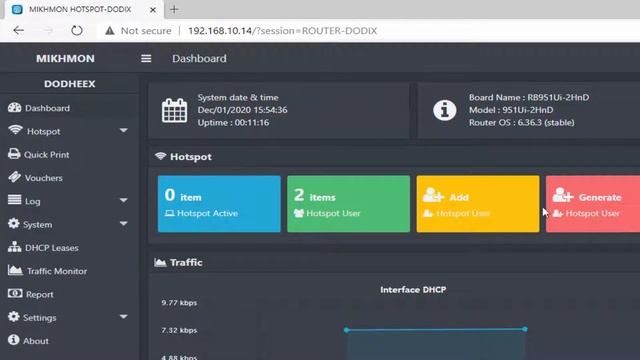Close the MIKHMON HOTSPOT-DODIX tab
The width and height of the screenshot is (640, 360).
coord(153,10)
